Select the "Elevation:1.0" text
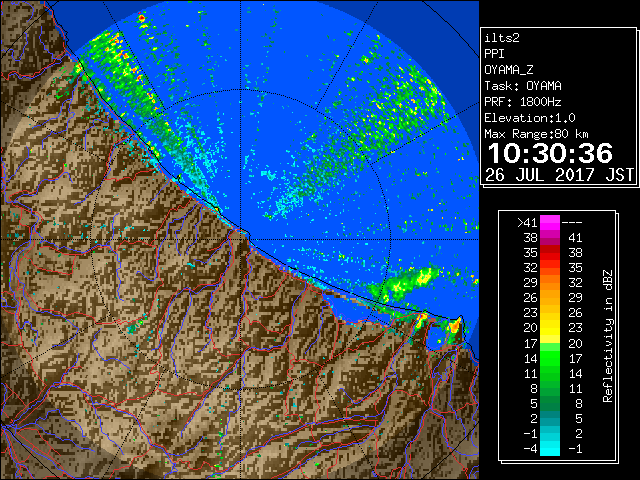The width and height of the screenshot is (640, 480). coord(530,118)
